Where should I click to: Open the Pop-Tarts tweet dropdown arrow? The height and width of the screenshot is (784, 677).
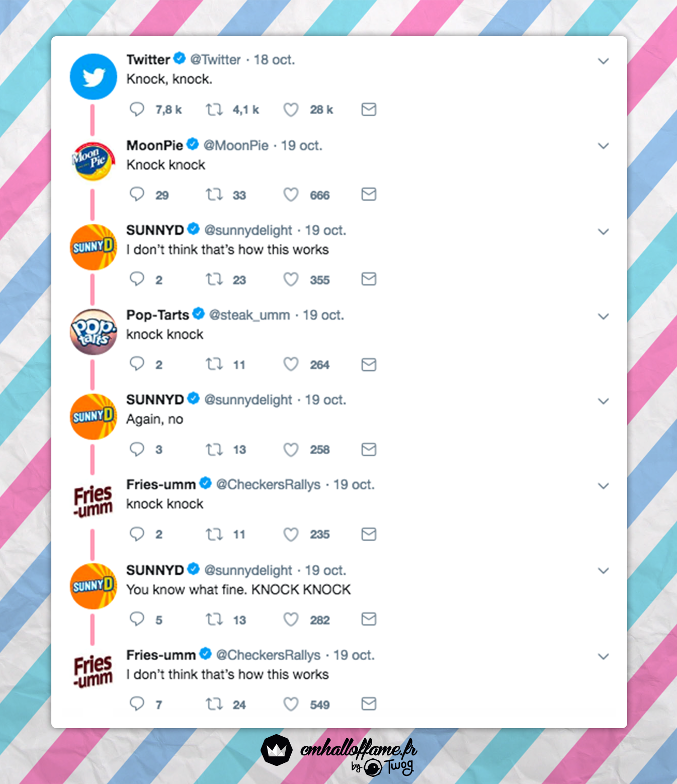coord(603,316)
